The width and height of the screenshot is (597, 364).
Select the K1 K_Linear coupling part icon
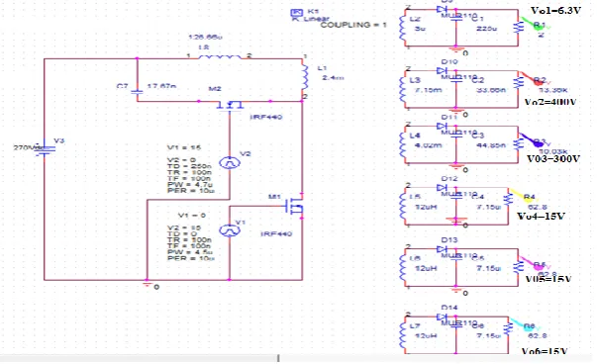tap(297, 13)
